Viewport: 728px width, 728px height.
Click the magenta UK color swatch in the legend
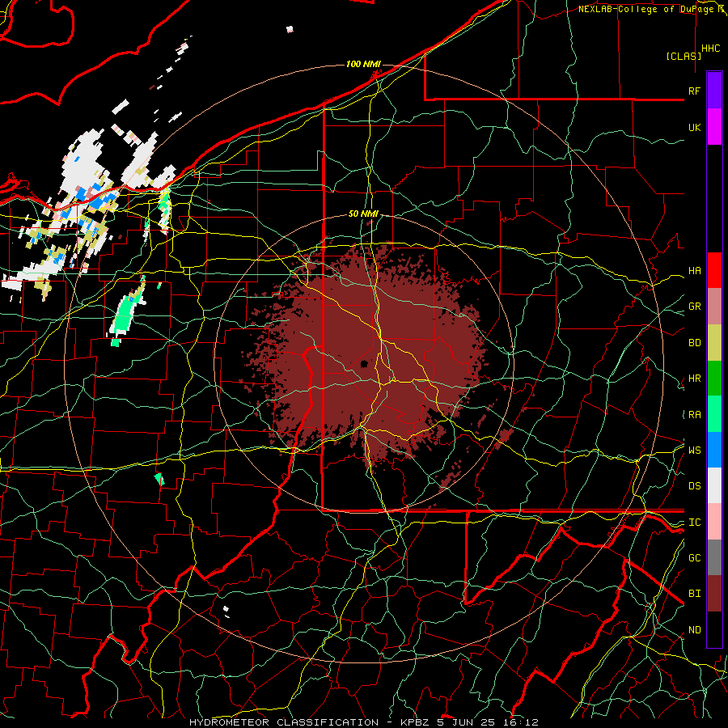point(714,127)
